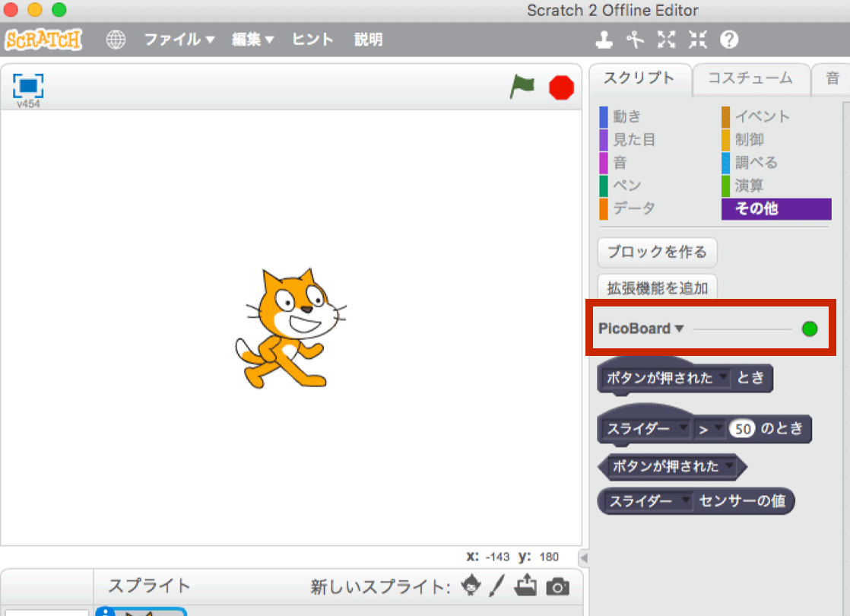Collapse stage panel with small arrow
Image resolution: width=850 pixels, height=616 pixels.
(583, 557)
